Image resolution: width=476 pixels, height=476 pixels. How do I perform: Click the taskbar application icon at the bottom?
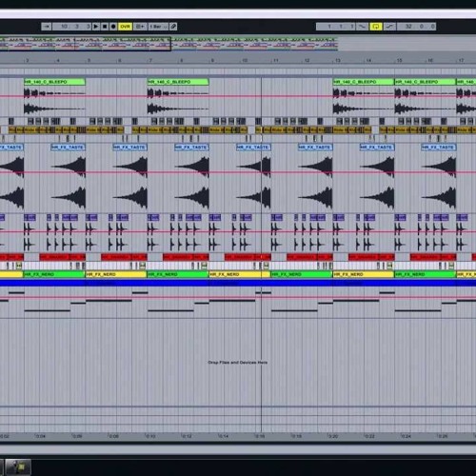pyautogui.click(x=18, y=467)
